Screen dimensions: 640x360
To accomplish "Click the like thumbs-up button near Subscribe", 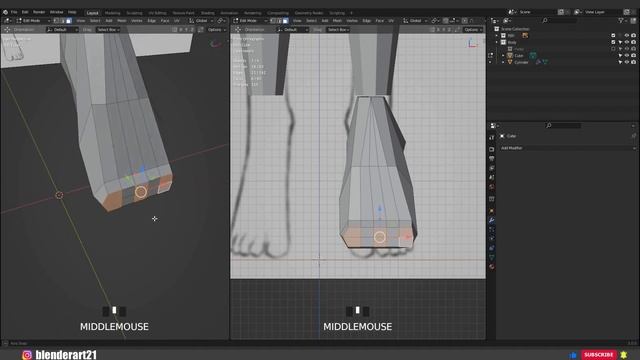I will click(x=573, y=355).
